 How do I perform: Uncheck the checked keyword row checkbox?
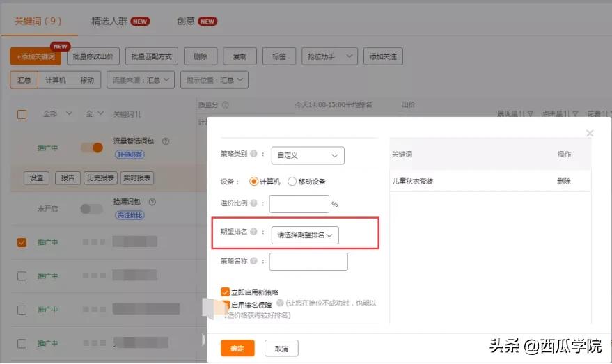click(22, 242)
